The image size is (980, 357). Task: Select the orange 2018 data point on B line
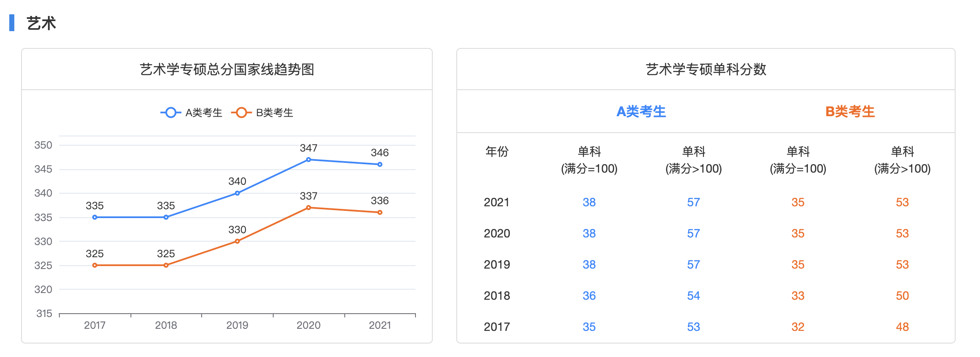166,265
